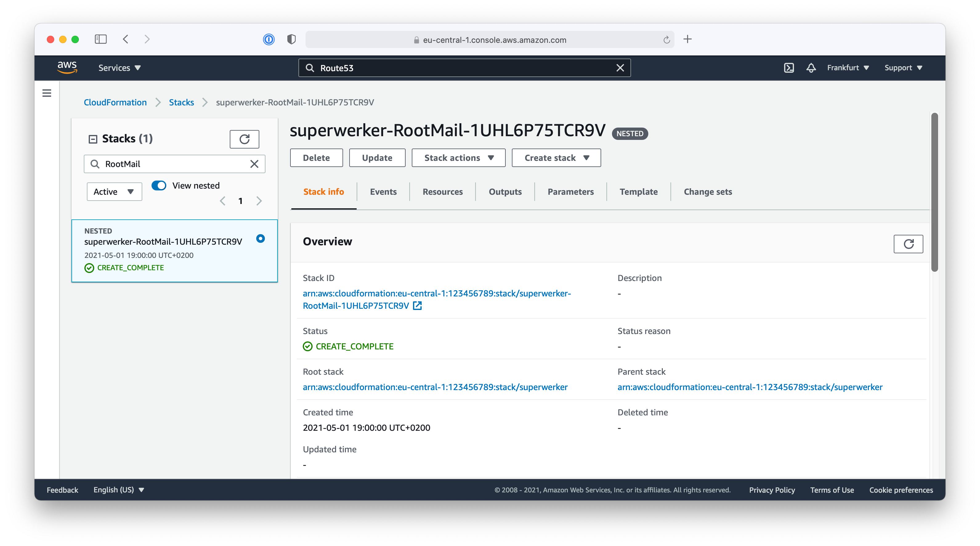Click the CREATE_COMPLETE status in Overview
This screenshot has width=980, height=546.
pyautogui.click(x=348, y=346)
